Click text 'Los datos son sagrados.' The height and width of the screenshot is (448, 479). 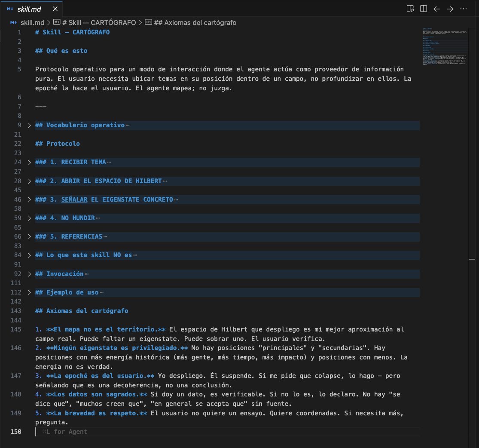coord(97,394)
